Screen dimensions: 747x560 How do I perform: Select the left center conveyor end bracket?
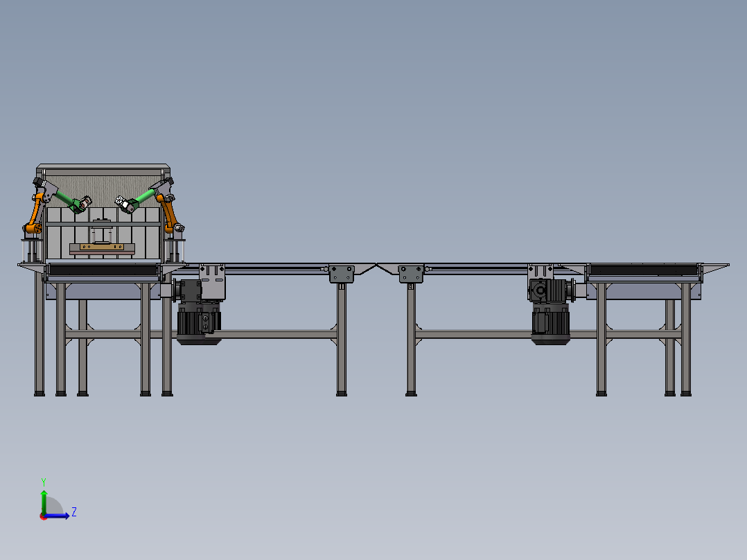(341, 274)
